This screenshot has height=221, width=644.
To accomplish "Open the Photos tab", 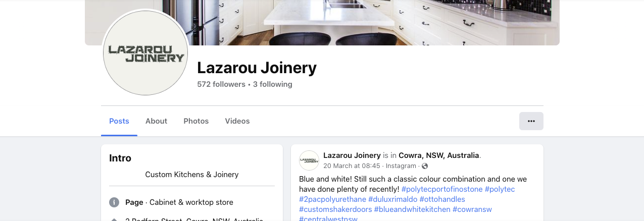I will click(196, 121).
